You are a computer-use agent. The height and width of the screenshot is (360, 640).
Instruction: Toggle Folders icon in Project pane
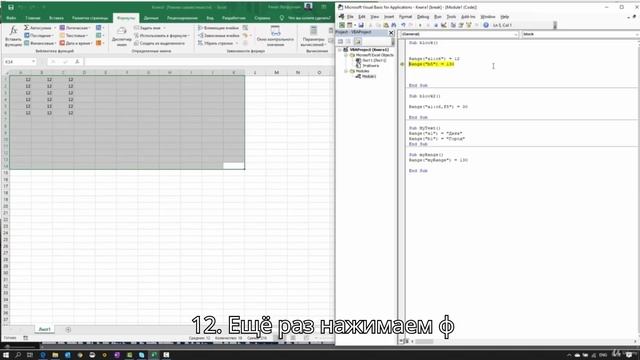pyautogui.click(x=358, y=41)
